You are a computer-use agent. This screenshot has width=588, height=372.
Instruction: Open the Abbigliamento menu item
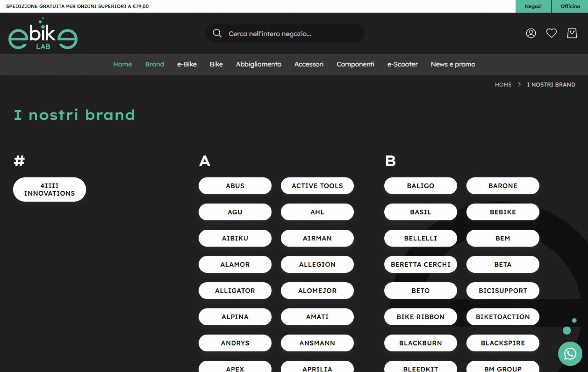(x=259, y=64)
